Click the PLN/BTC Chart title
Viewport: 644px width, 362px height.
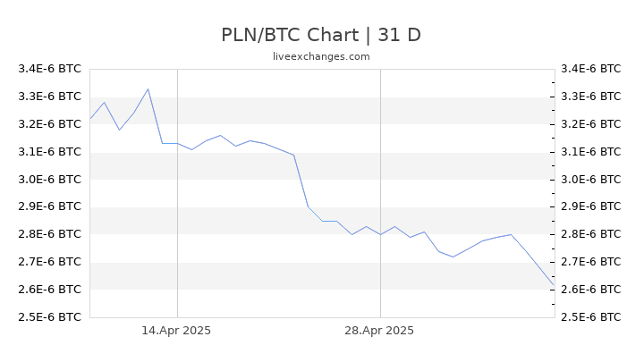pyautogui.click(x=321, y=35)
